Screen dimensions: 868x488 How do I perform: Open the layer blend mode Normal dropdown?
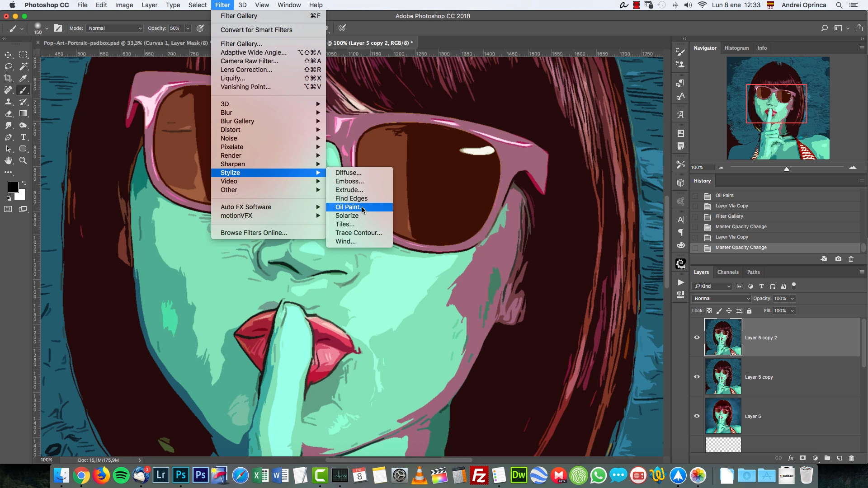point(722,298)
